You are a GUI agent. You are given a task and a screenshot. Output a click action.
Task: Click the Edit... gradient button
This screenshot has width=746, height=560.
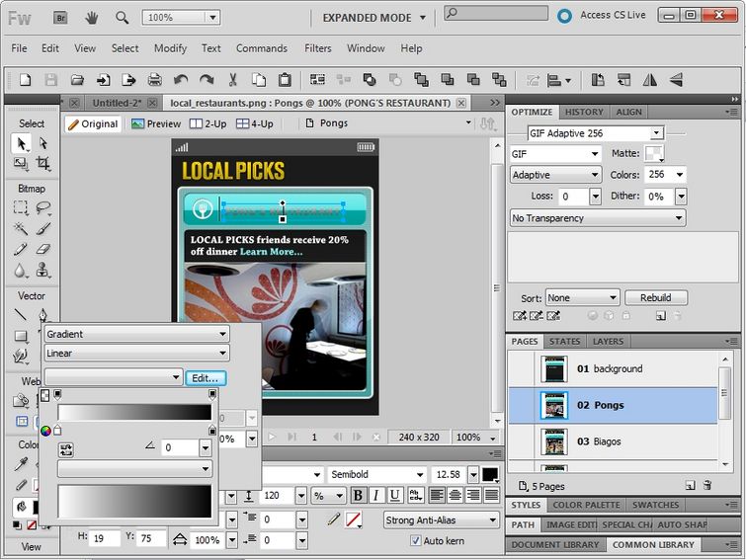pyautogui.click(x=206, y=377)
